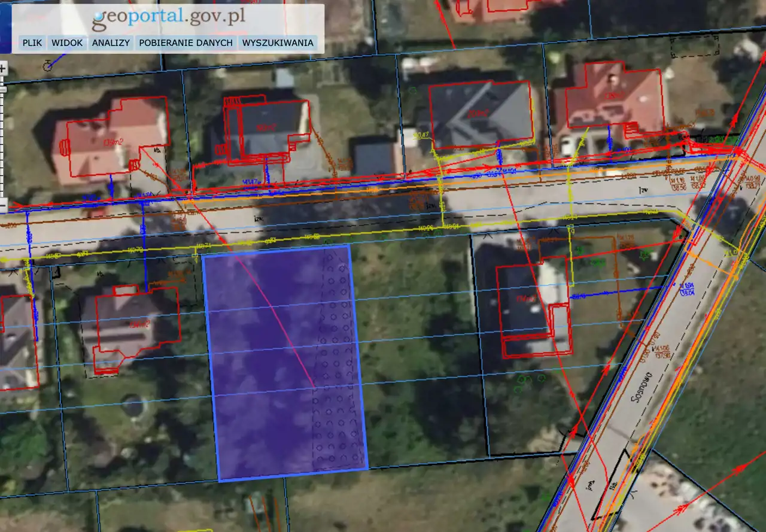The width and height of the screenshot is (766, 532).
Task: Open the PLIK menu
Action: 32,43
